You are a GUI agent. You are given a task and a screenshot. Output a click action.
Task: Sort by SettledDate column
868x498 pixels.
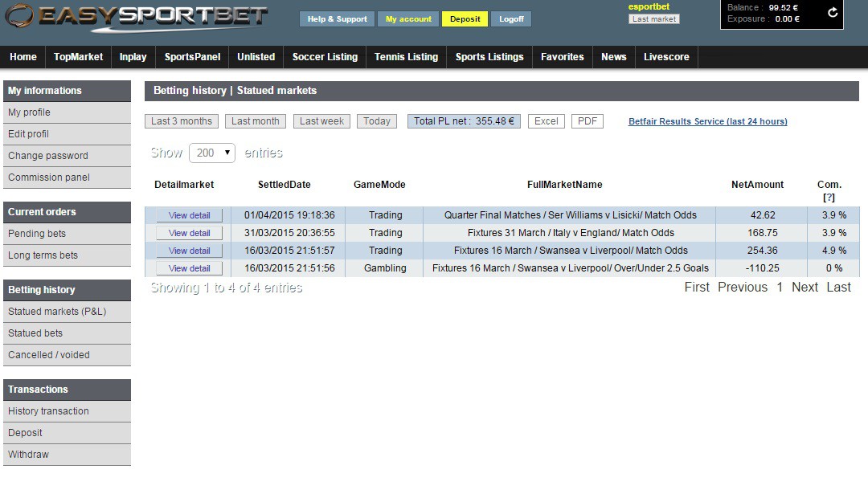coord(284,185)
